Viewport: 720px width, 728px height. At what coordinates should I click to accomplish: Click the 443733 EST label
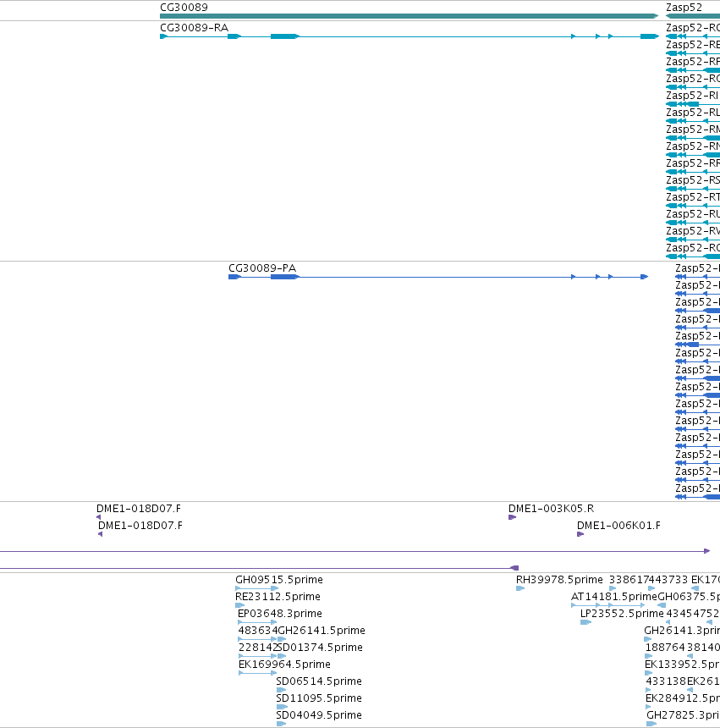(668, 580)
